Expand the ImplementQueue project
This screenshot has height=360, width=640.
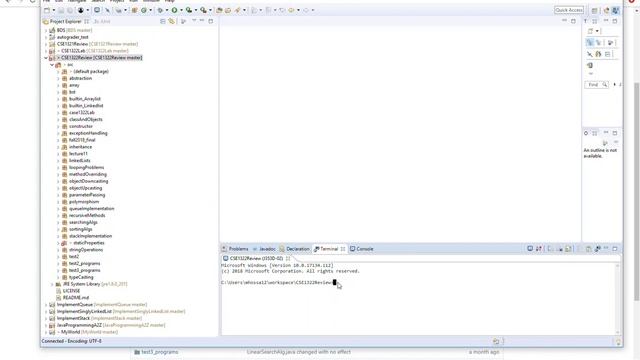tap(46, 305)
